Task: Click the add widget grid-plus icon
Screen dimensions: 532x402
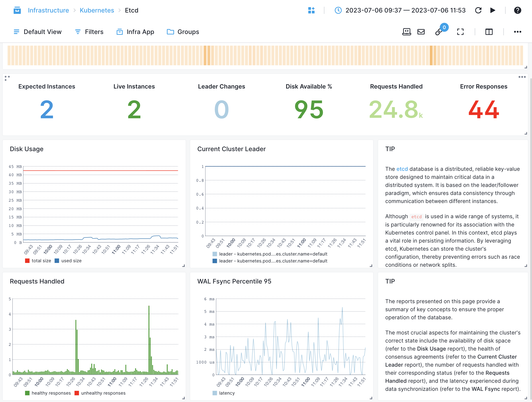Action: [x=311, y=10]
